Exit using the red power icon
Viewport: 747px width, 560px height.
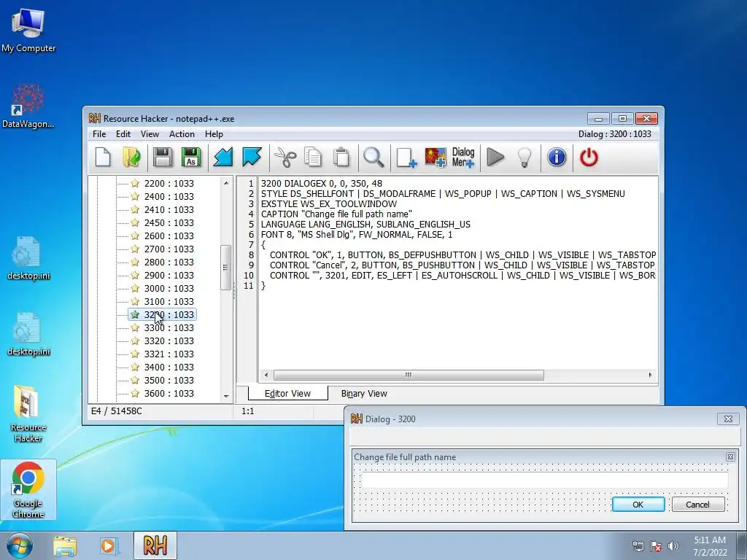click(589, 157)
